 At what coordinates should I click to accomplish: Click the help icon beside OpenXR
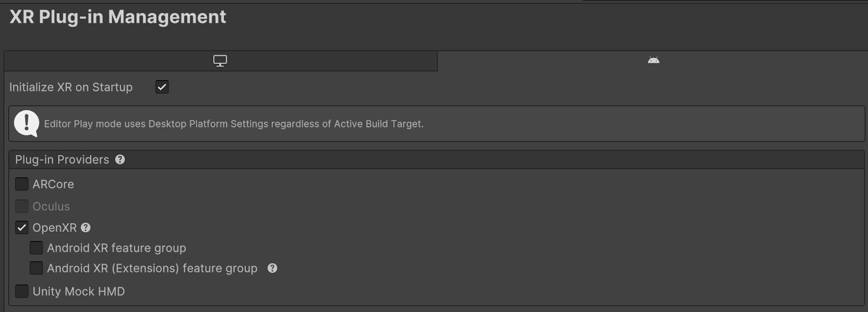click(x=85, y=228)
